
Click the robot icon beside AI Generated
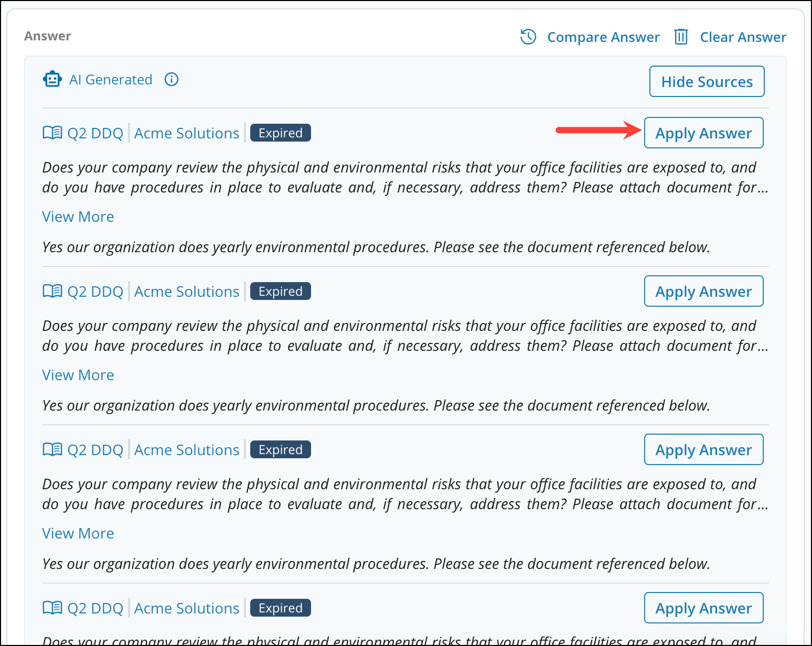[52, 79]
